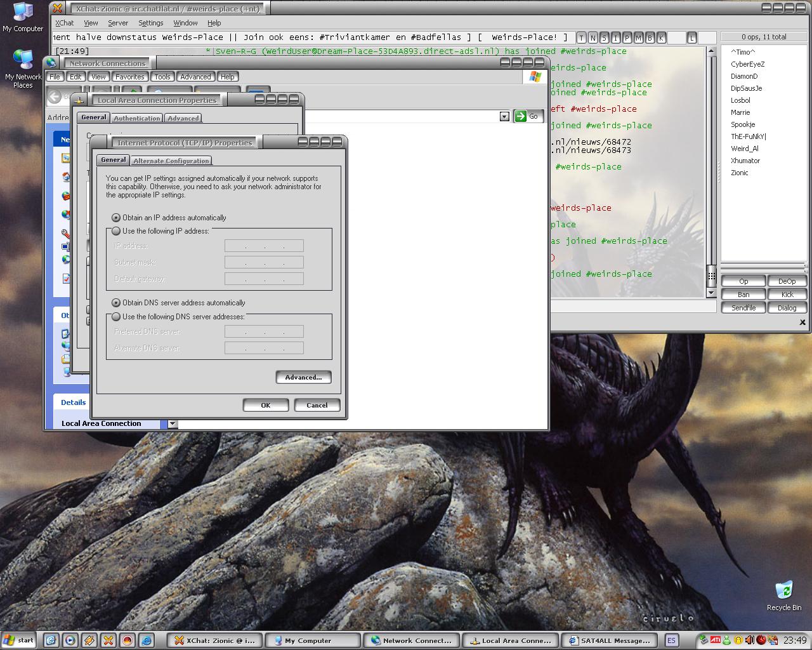Open the ES language indicator

click(x=671, y=640)
